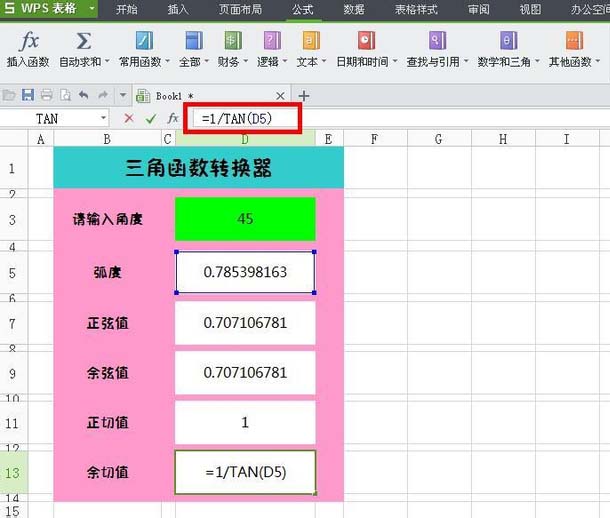Open the Logical (逻辑) functions icon
The image size is (610, 518).
(x=272, y=40)
